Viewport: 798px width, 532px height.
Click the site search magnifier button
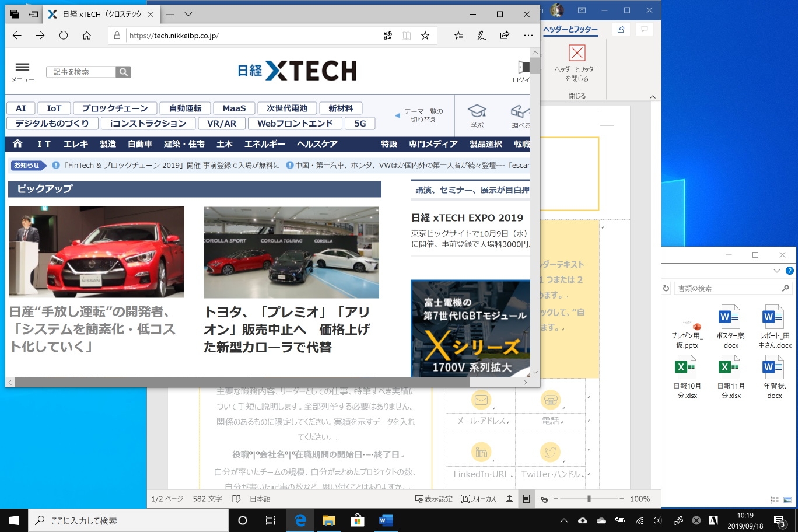coord(123,72)
